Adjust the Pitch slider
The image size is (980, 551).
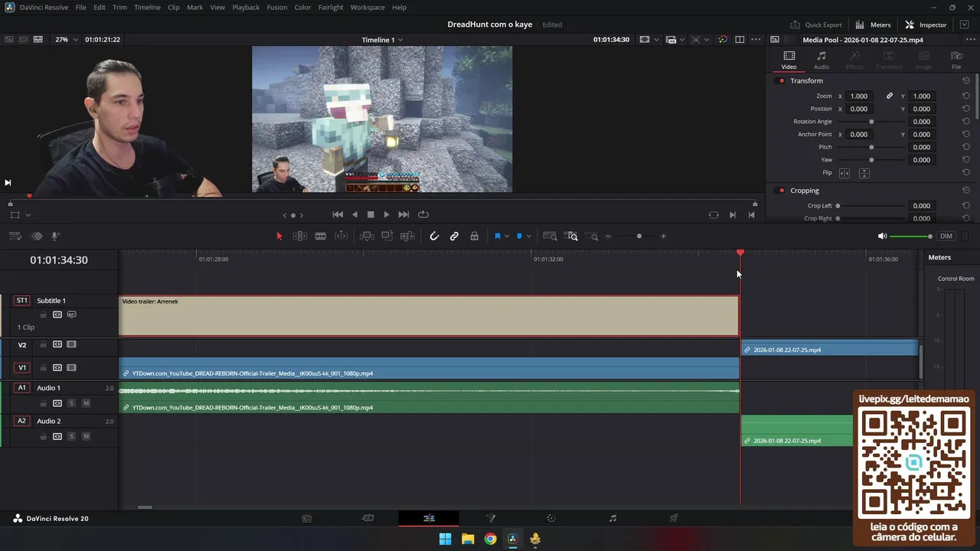tap(871, 147)
